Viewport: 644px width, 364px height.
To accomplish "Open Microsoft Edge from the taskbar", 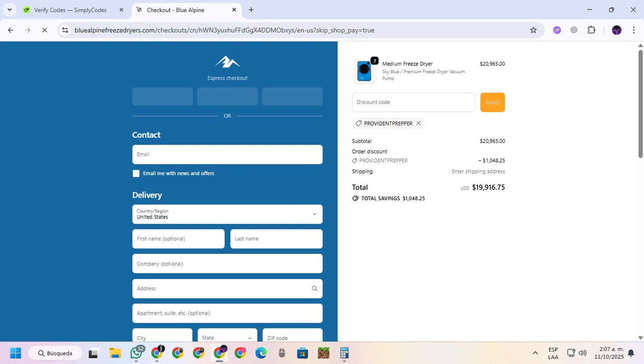I will (x=261, y=353).
